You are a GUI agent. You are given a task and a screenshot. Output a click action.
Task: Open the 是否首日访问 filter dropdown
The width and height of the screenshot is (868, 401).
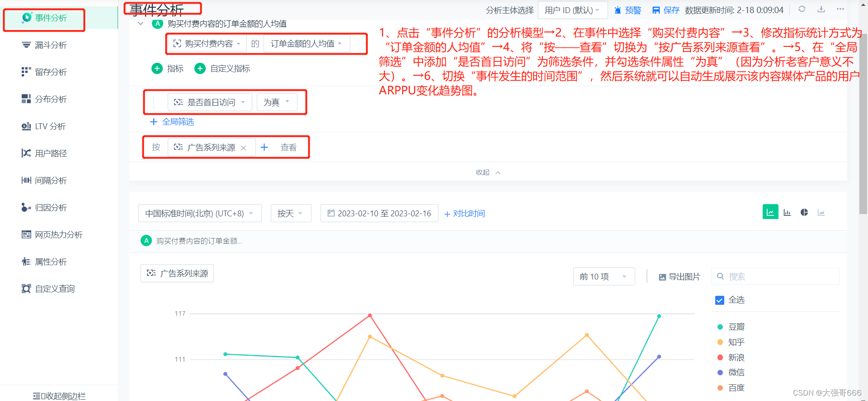(x=210, y=103)
